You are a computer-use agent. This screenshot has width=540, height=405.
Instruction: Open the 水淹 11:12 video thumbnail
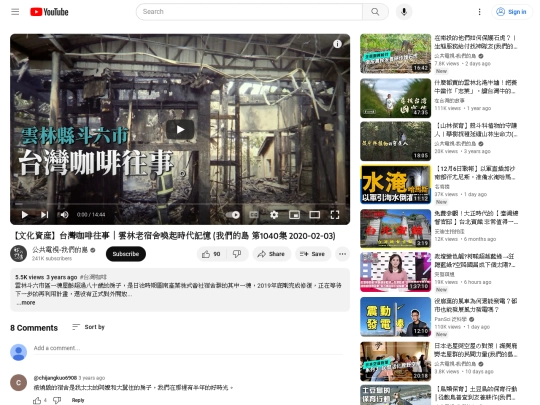coord(395,184)
